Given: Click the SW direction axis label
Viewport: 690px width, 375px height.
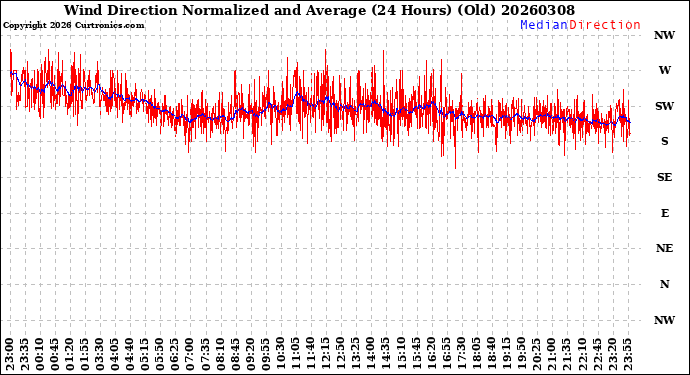Looking at the screenshot, I should click(x=664, y=106).
